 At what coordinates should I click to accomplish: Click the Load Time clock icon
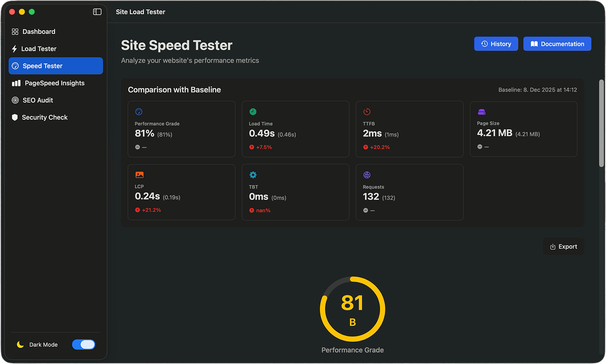253,112
